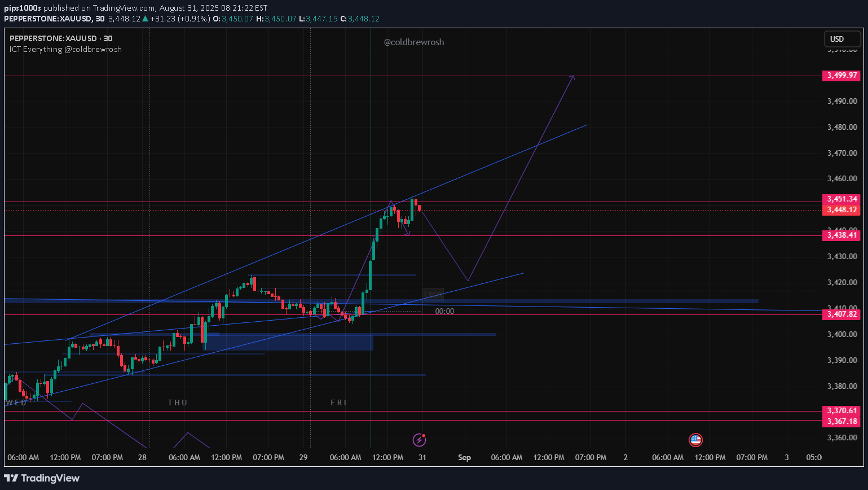Image resolution: width=868 pixels, height=490 pixels.
Task: Click the 3,420.00 price scale value
Action: (x=842, y=282)
